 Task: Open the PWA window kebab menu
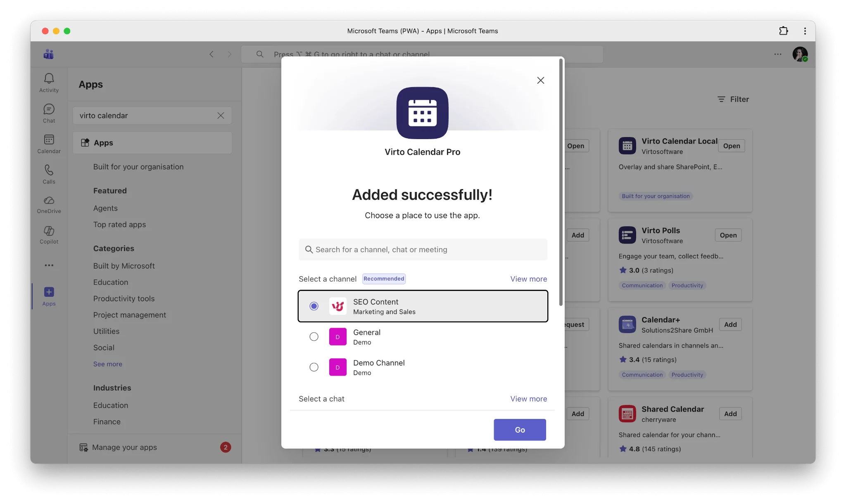pos(805,31)
